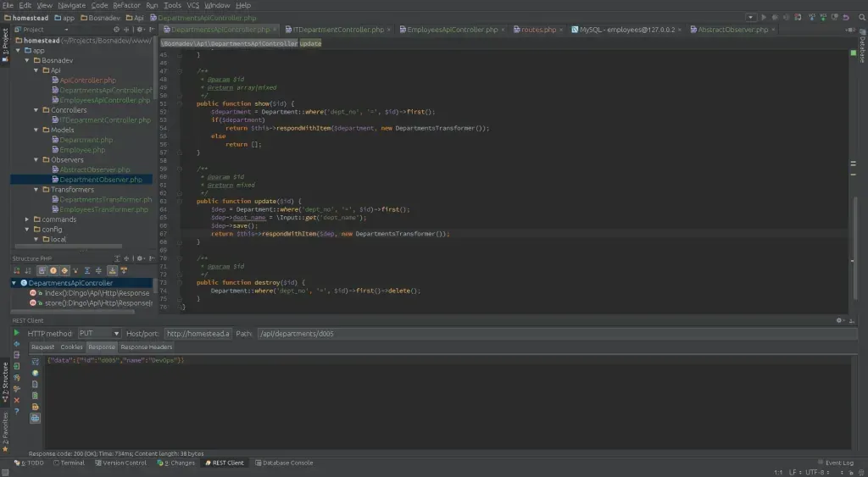Collapse the Models folder
The height and width of the screenshot is (477, 868).
(36, 130)
